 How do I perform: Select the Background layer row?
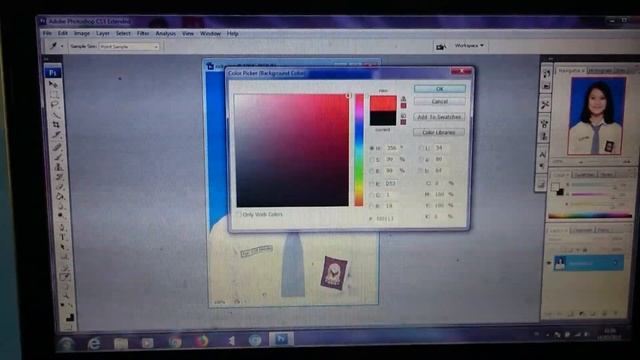point(589,263)
